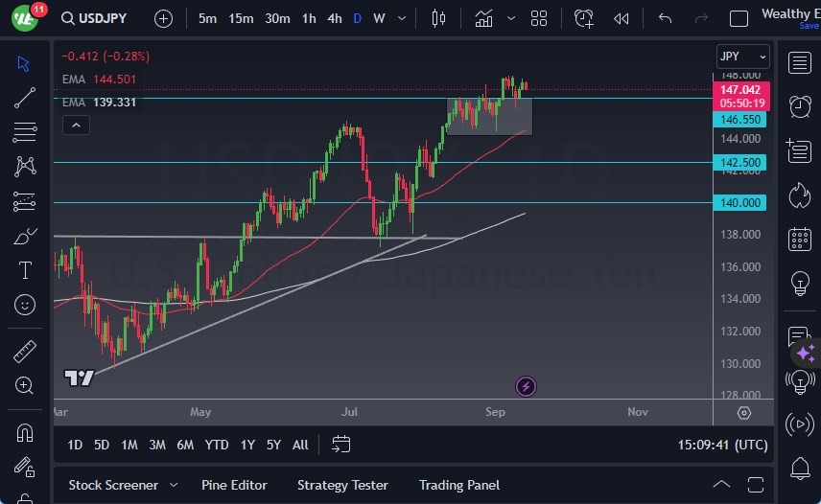Open the JPY currency dropdown
The height and width of the screenshot is (504, 821).
[743, 57]
